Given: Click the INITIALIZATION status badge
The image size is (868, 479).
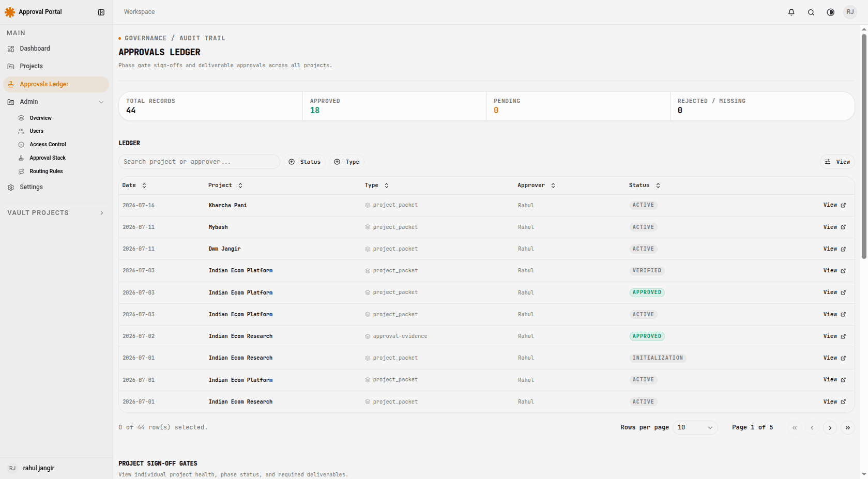Looking at the screenshot, I should 658,358.
